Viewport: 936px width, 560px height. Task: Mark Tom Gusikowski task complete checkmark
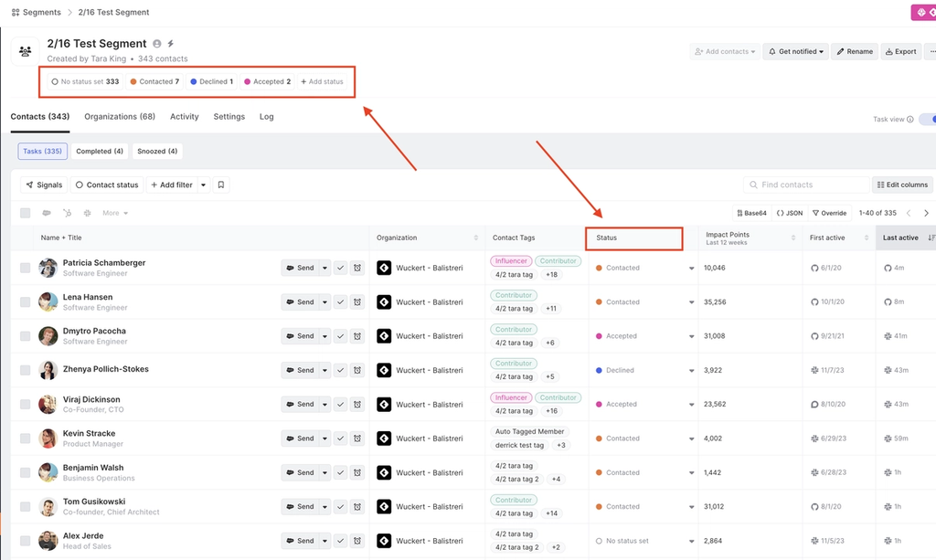tap(340, 506)
